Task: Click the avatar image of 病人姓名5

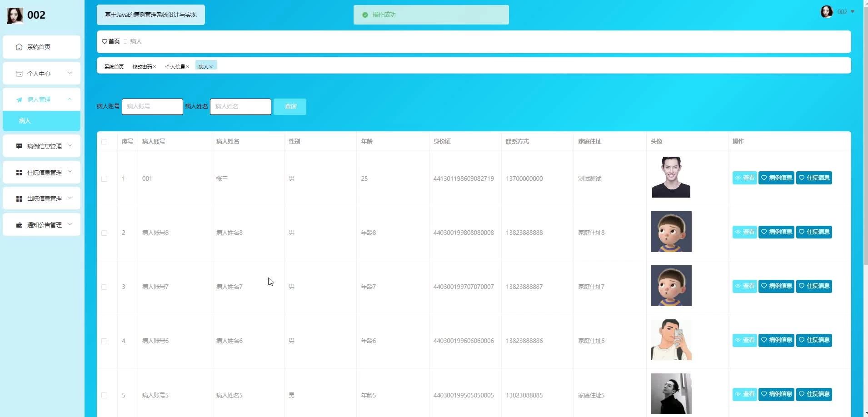Action: point(671,394)
